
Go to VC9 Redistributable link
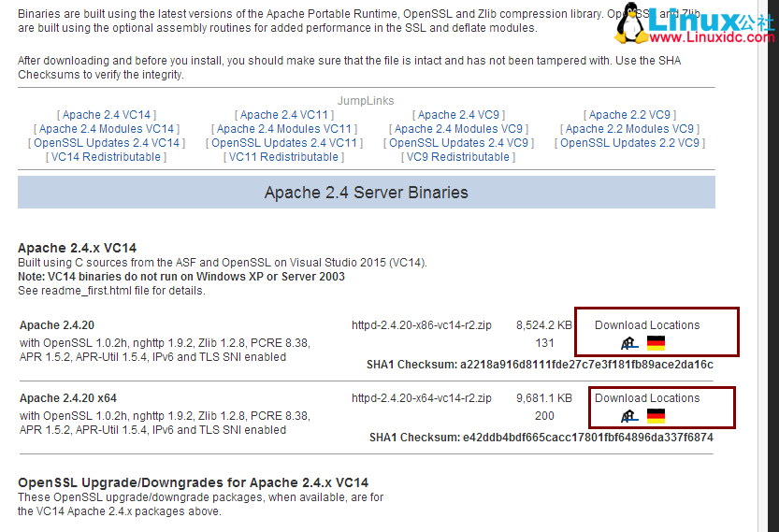(x=458, y=157)
